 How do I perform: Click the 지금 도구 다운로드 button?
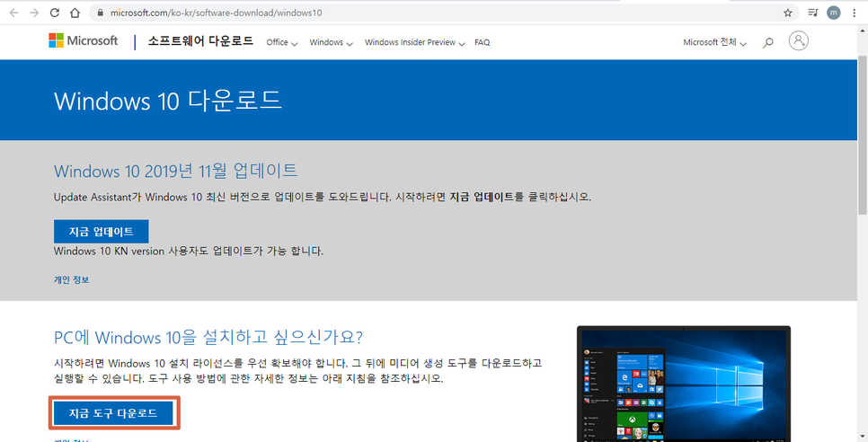pyautogui.click(x=113, y=412)
